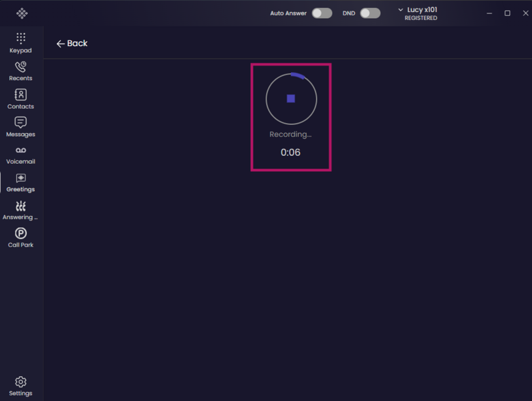The height and width of the screenshot is (401, 532).
Task: Expand the Lucy x101 account dropdown
Action: (x=418, y=13)
